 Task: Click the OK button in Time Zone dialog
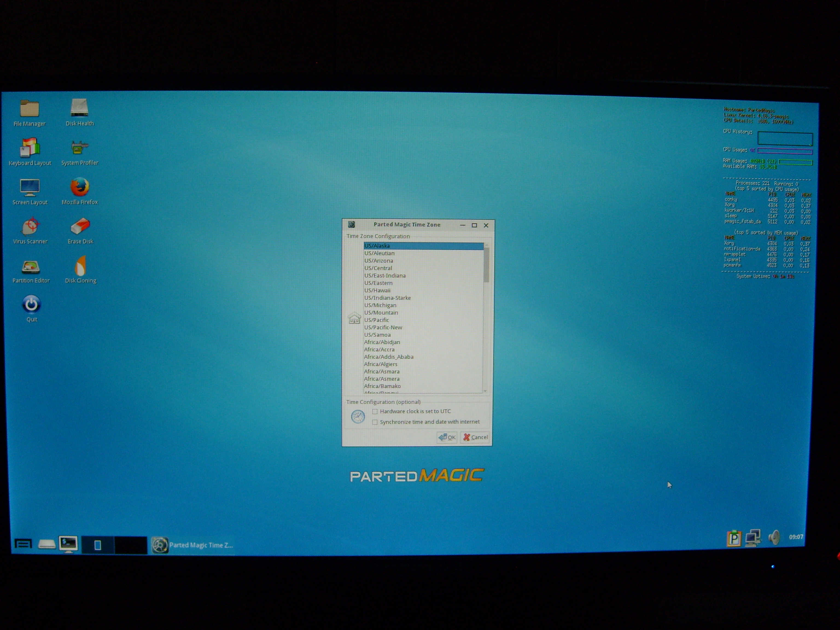[x=447, y=437]
